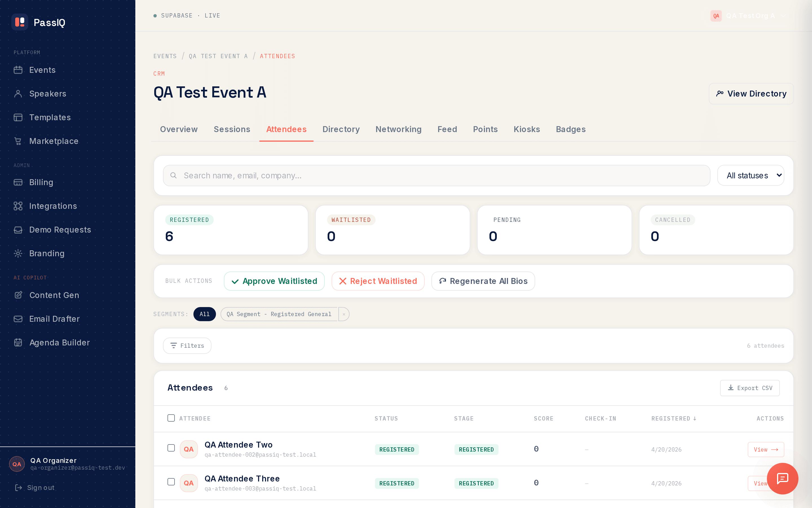Open the Filters button
Screen dimensions: 812x508
187,345
